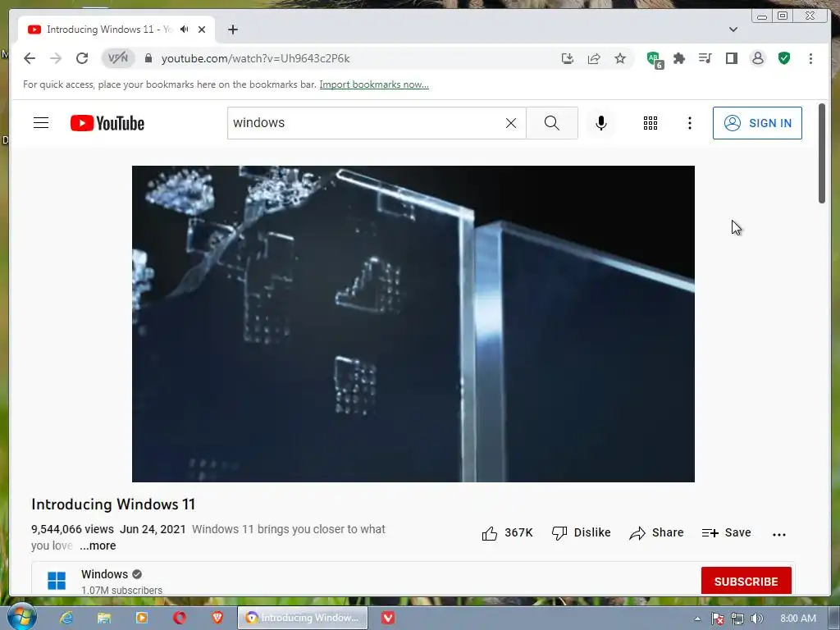Image resolution: width=840 pixels, height=630 pixels.
Task: View site information via the padlock icon
Action: pyautogui.click(x=148, y=58)
